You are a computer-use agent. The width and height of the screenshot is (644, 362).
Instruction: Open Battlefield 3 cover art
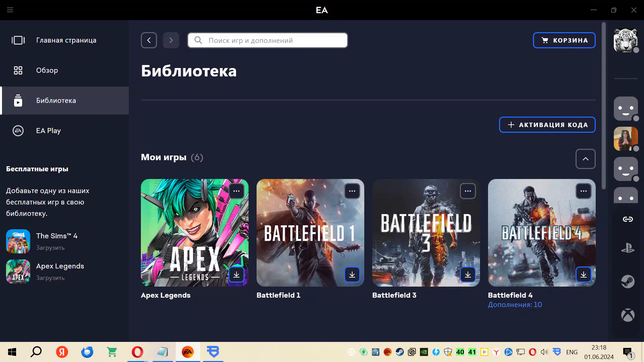click(x=426, y=233)
